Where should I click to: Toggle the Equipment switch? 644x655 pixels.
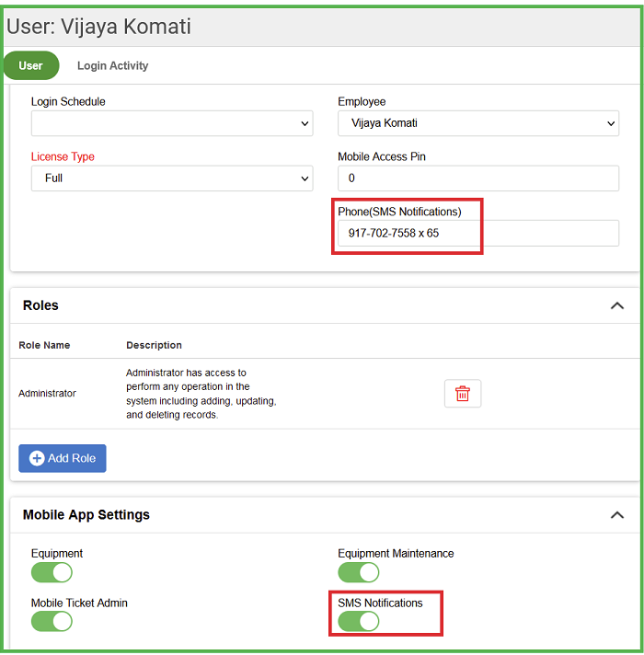52,572
